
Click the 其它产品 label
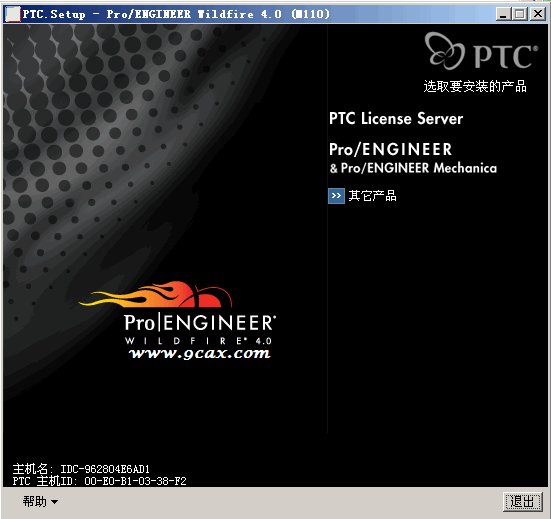[x=372, y=196]
